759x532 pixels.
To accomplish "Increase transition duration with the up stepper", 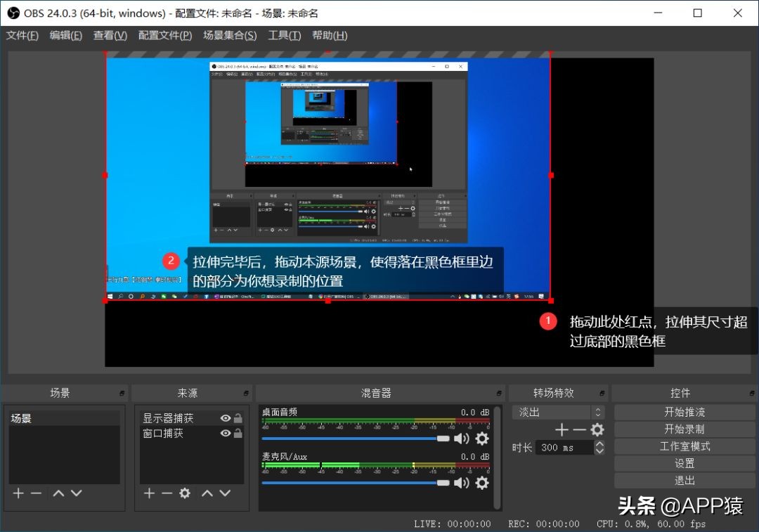I will [599, 443].
